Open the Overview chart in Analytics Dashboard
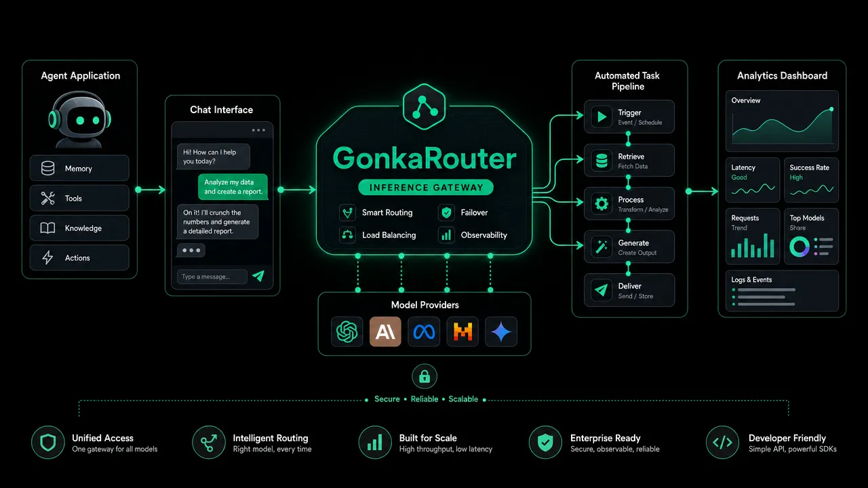This screenshot has height=488, width=868. (782, 121)
